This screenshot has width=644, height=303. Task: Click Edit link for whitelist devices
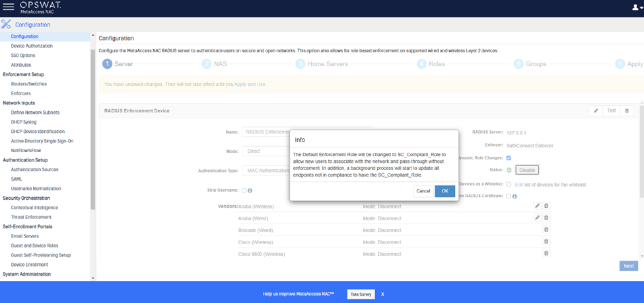(519, 185)
